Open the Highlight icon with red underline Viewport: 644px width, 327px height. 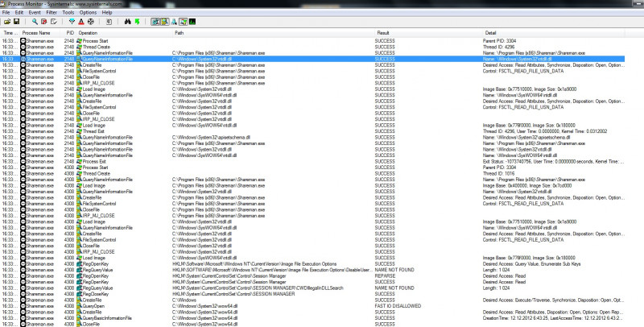(81, 22)
